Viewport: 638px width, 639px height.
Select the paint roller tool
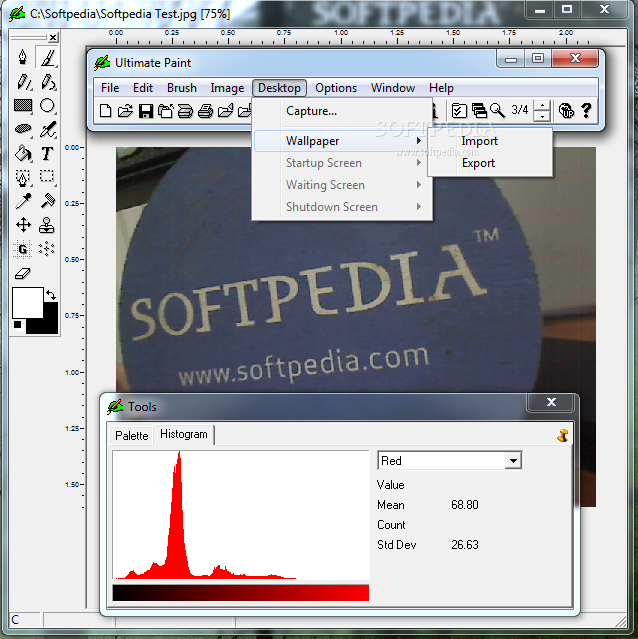pos(47,201)
